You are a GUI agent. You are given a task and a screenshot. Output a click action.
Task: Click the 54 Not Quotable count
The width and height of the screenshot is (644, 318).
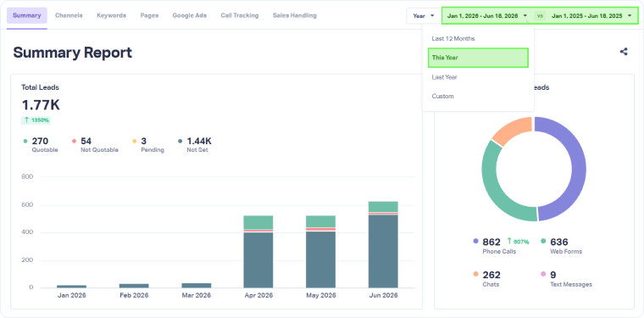(x=86, y=142)
